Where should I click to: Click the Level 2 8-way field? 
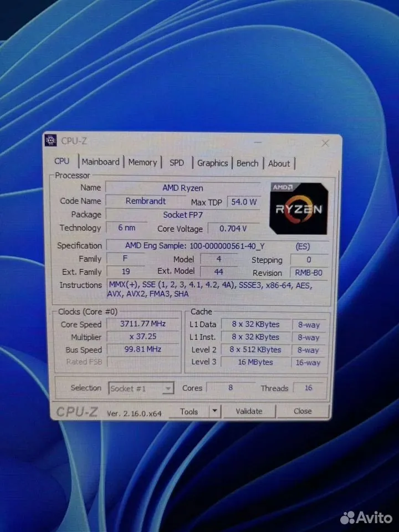click(309, 350)
